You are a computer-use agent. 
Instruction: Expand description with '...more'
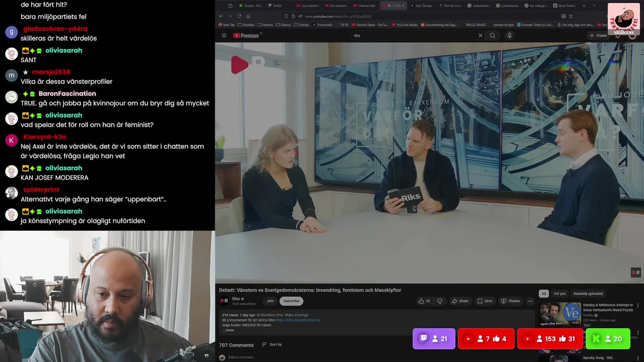coord(228,330)
